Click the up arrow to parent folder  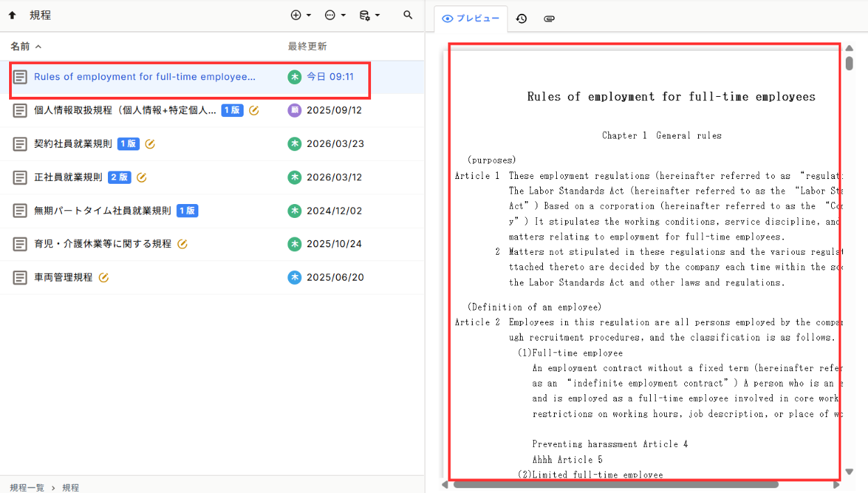13,15
